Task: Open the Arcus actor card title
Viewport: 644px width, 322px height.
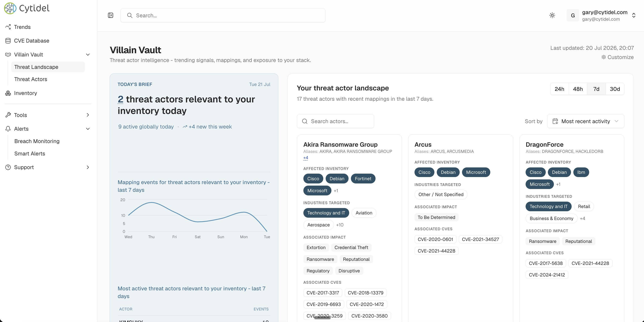Action: coord(423,145)
